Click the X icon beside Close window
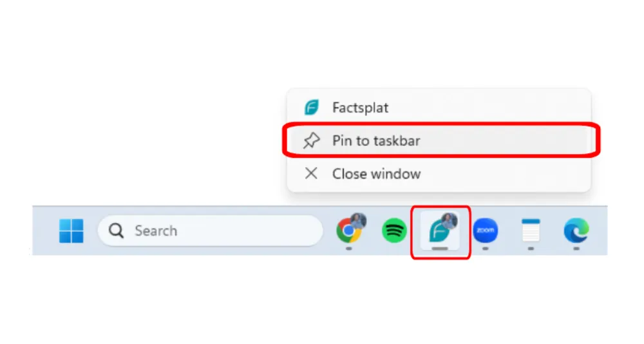The image size is (644, 344). 311,173
